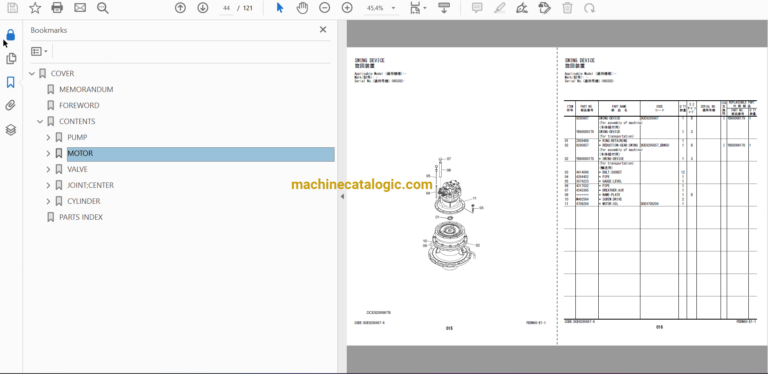The width and height of the screenshot is (768, 374).
Task: Go to the JOINT;CENTER bookmark
Action: (x=90, y=185)
